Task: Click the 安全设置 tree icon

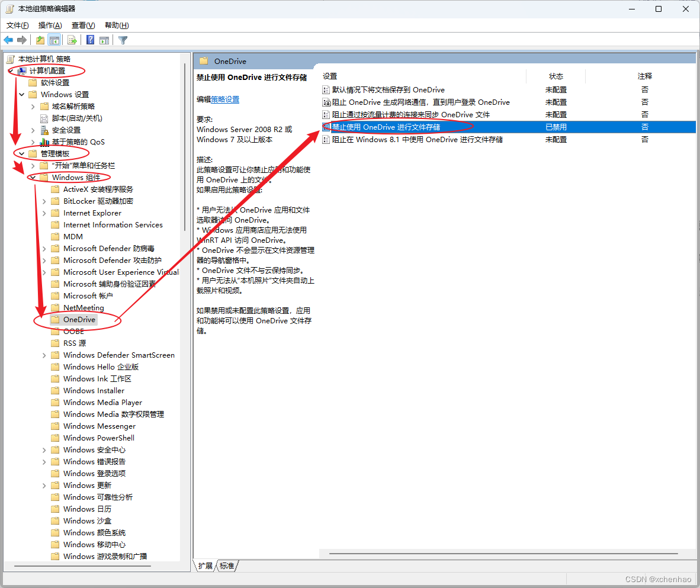Action: 44,130
